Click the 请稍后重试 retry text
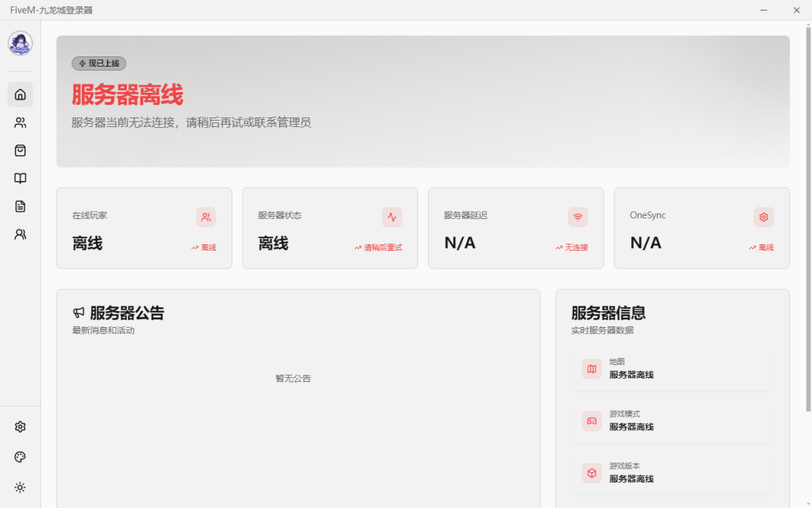The height and width of the screenshot is (508, 812). point(382,248)
